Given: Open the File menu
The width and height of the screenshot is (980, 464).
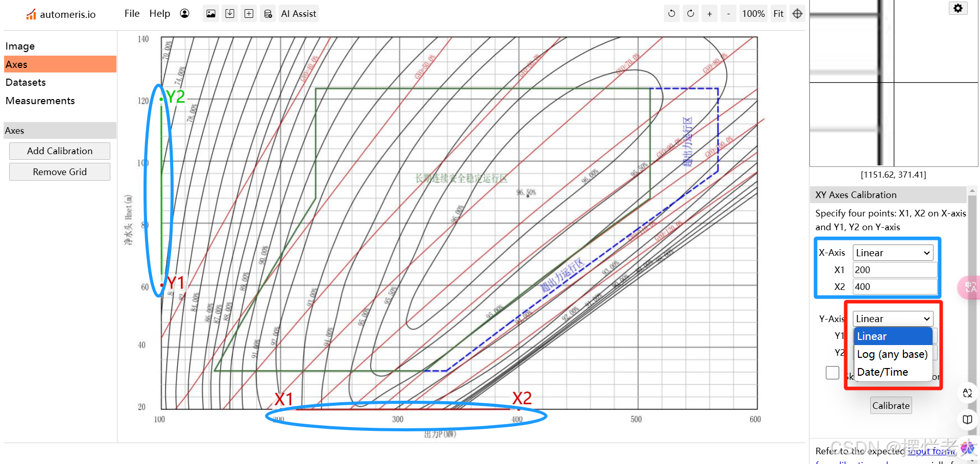Looking at the screenshot, I should [132, 14].
